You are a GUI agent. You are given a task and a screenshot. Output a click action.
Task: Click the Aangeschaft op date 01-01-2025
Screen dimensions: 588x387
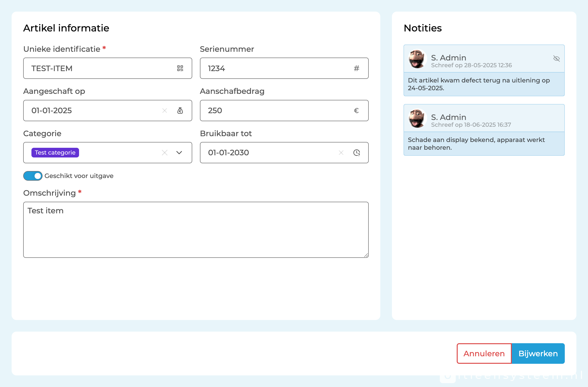51,111
